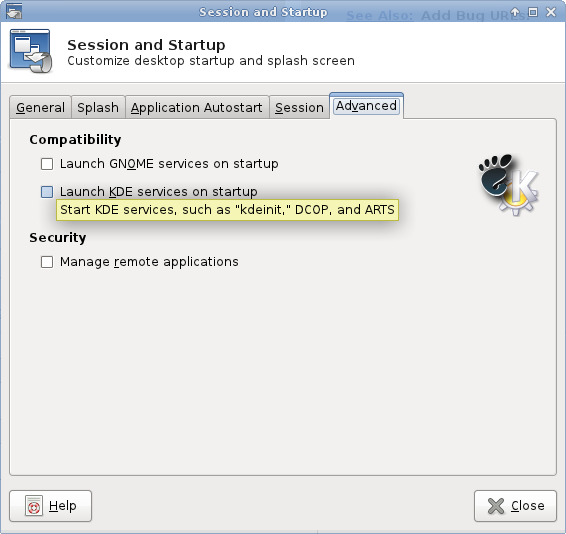Select the Session tab
Screen dimensions: 566x534
click(x=299, y=107)
